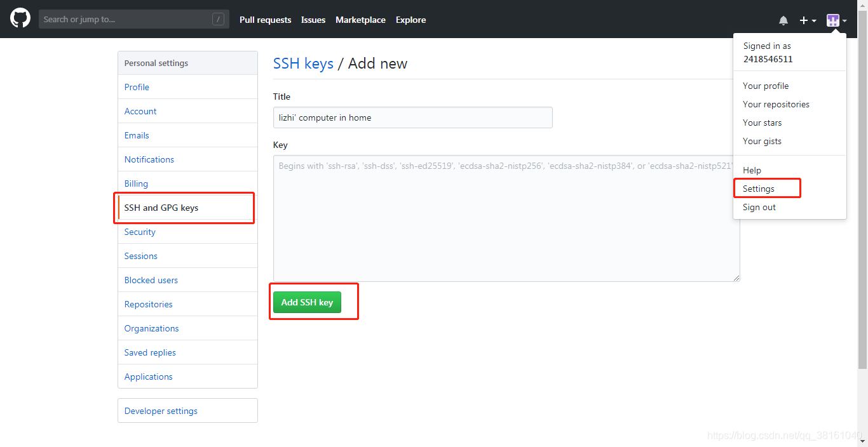Click the Personal settings header text
The width and height of the screenshot is (868, 447).
156,63
